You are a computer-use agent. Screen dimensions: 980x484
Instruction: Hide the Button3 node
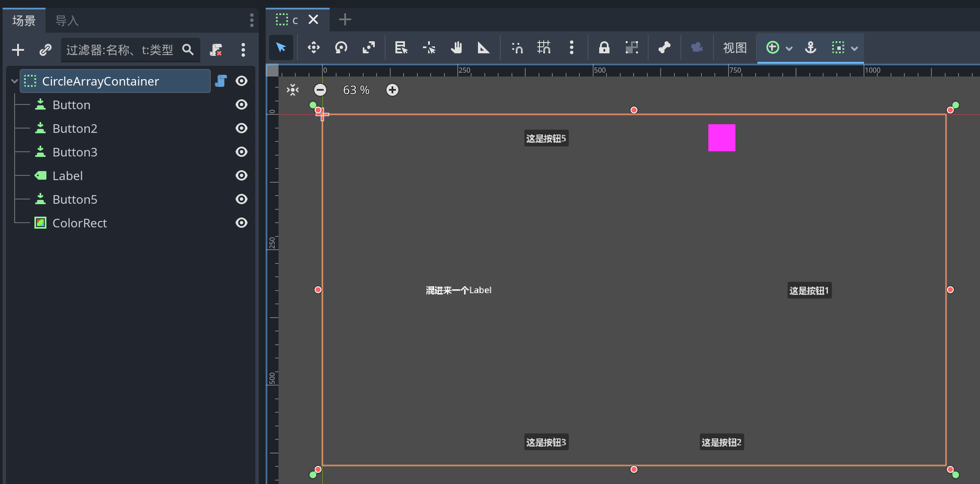point(242,152)
